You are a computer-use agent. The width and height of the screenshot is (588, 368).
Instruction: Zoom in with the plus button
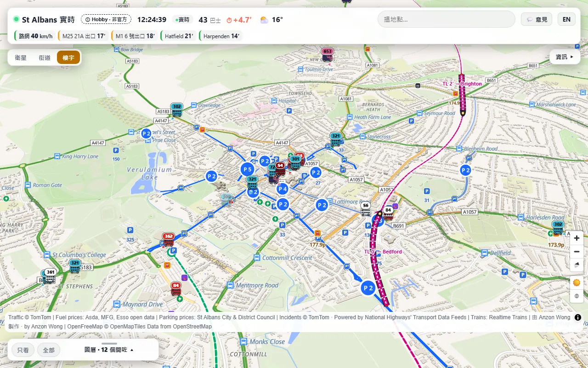(577, 238)
